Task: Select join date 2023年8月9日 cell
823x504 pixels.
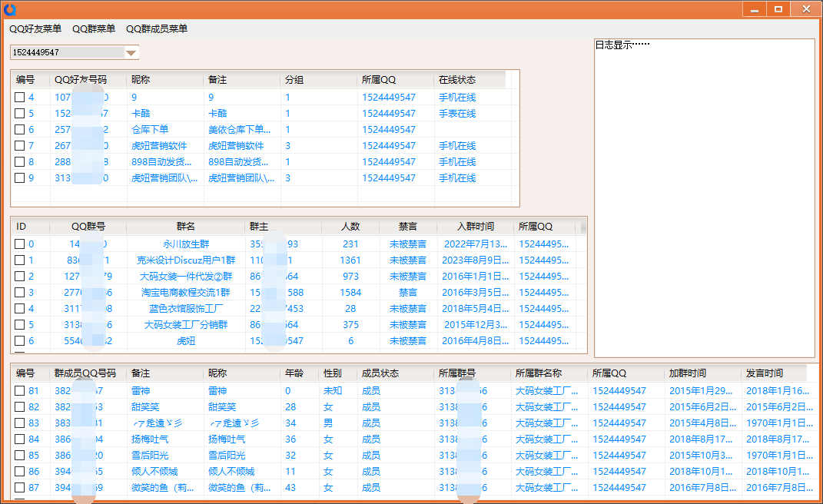Action: coord(476,260)
